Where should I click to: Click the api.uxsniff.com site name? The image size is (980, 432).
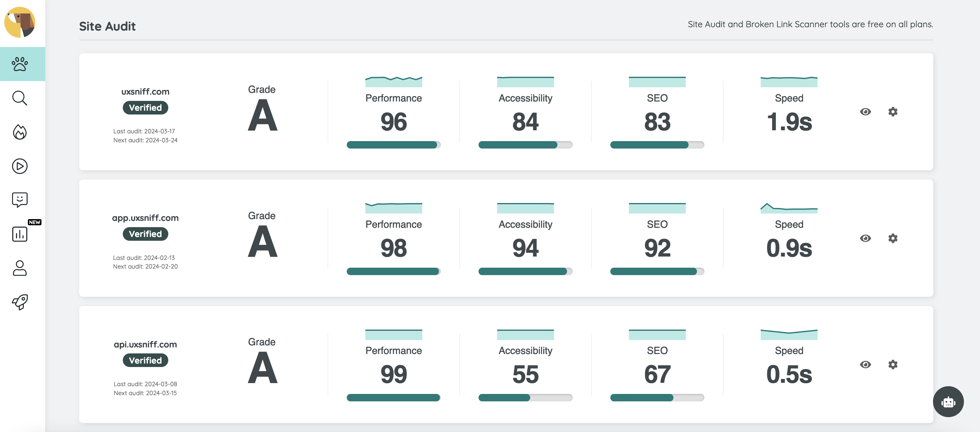[x=145, y=344]
